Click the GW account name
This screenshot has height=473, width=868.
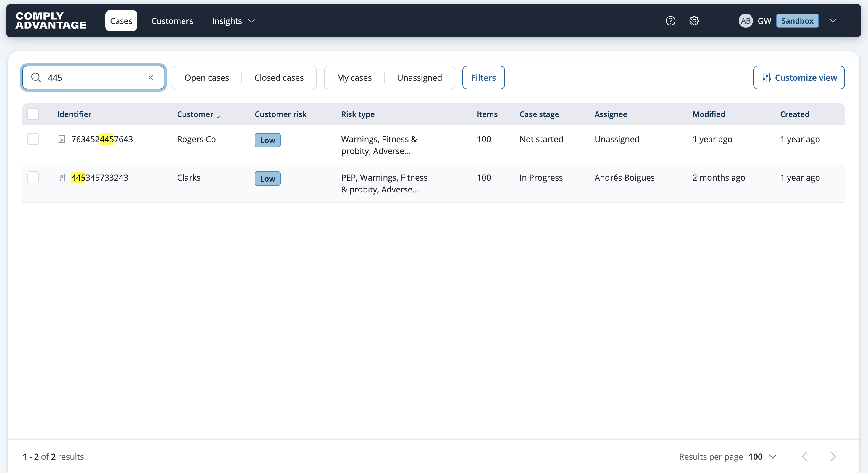point(764,21)
